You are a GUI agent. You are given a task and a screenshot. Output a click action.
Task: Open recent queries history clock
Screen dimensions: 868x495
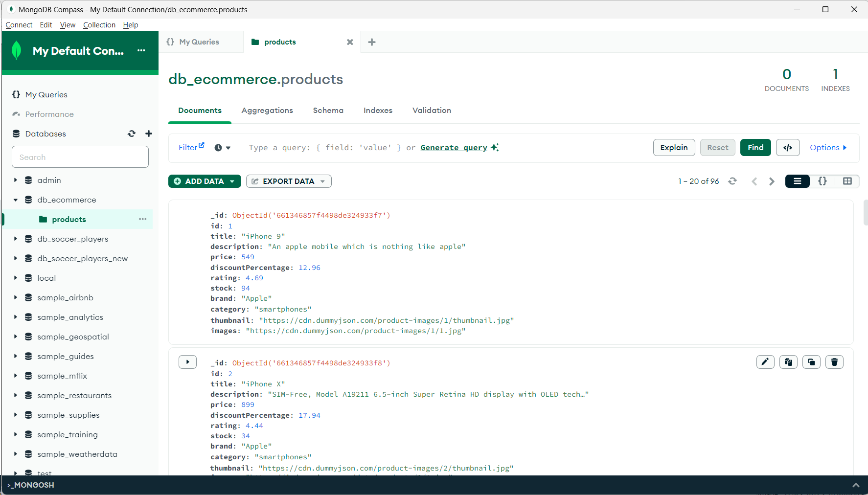222,148
